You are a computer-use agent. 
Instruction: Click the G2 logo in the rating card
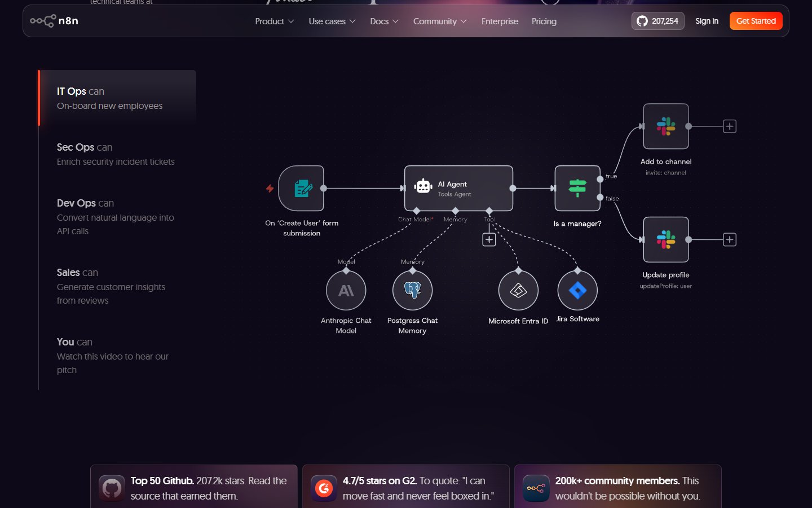coord(324,488)
